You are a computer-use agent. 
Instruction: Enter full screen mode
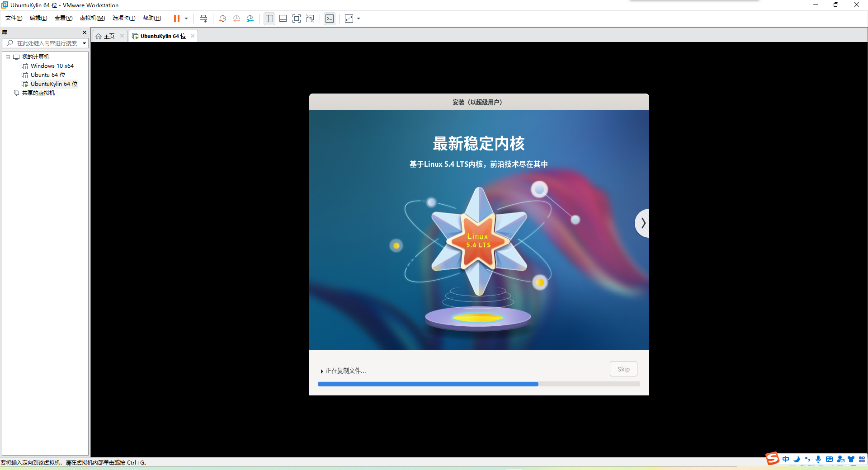(297, 19)
